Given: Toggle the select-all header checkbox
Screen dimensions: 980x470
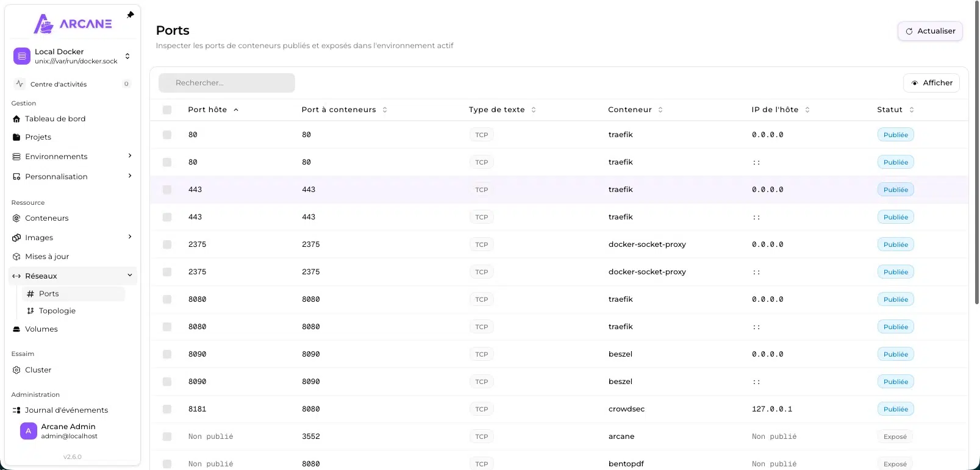Looking at the screenshot, I should pos(167,110).
